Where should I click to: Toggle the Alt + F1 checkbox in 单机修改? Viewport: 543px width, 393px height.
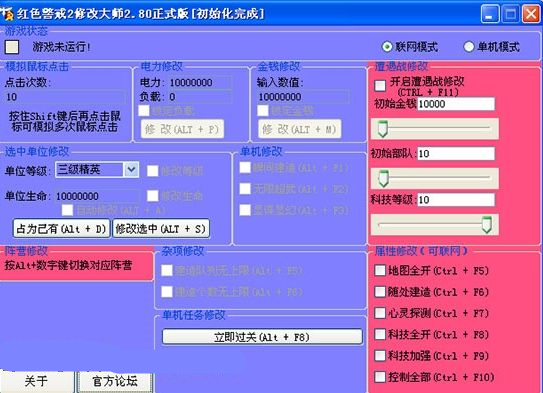(x=245, y=168)
